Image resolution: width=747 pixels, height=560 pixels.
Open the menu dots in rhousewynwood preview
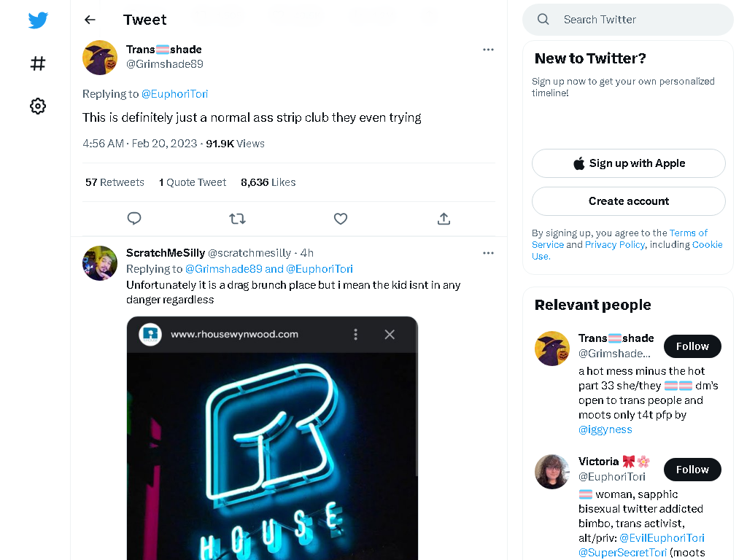pyautogui.click(x=355, y=334)
